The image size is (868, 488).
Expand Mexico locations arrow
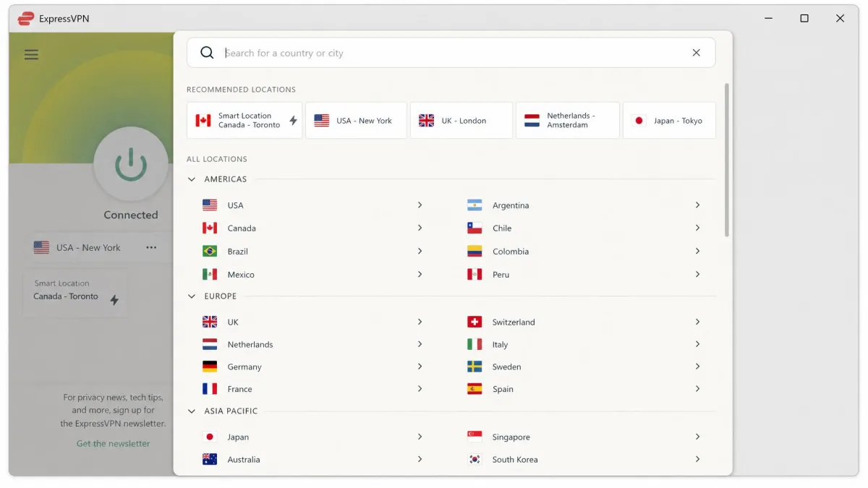pyautogui.click(x=420, y=274)
